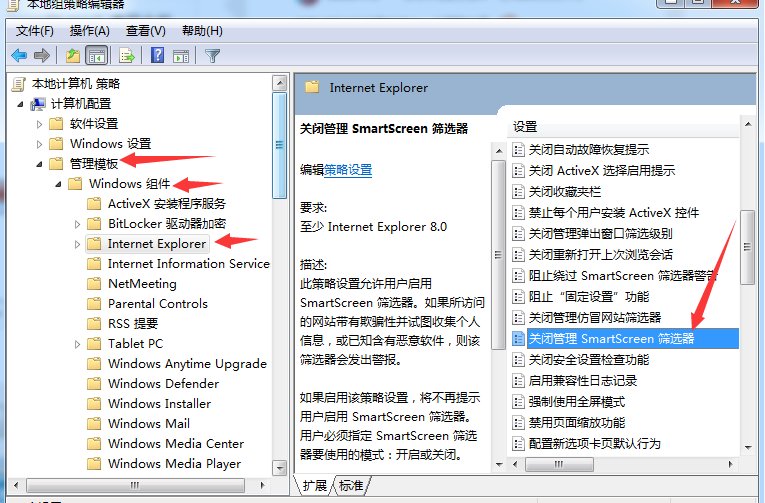Click policy icon beside 阻止“固定设置”功能
This screenshot has width=765, height=503.
[x=518, y=297]
